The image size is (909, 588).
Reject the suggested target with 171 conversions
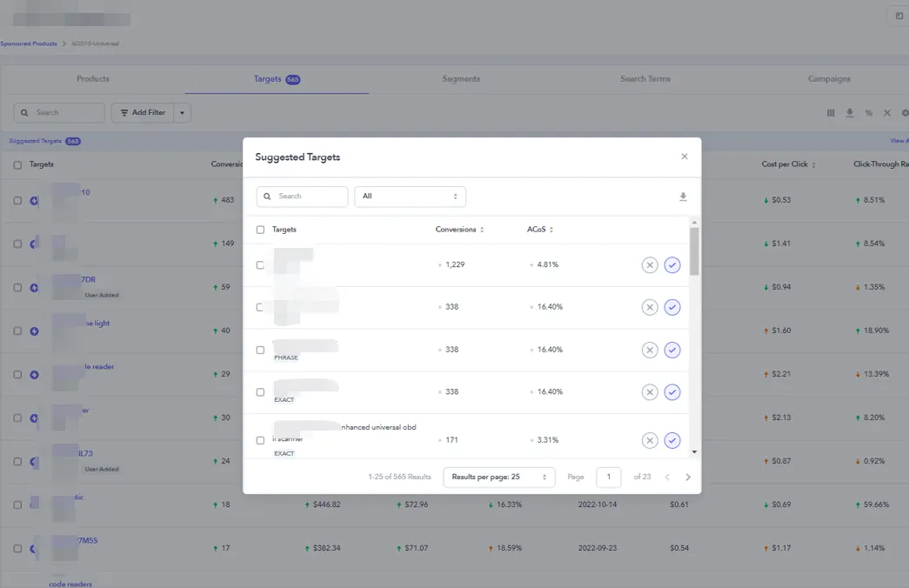650,441
